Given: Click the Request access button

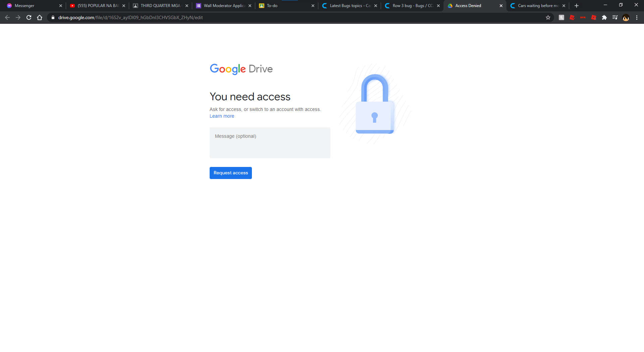Looking at the screenshot, I should pyautogui.click(x=230, y=173).
